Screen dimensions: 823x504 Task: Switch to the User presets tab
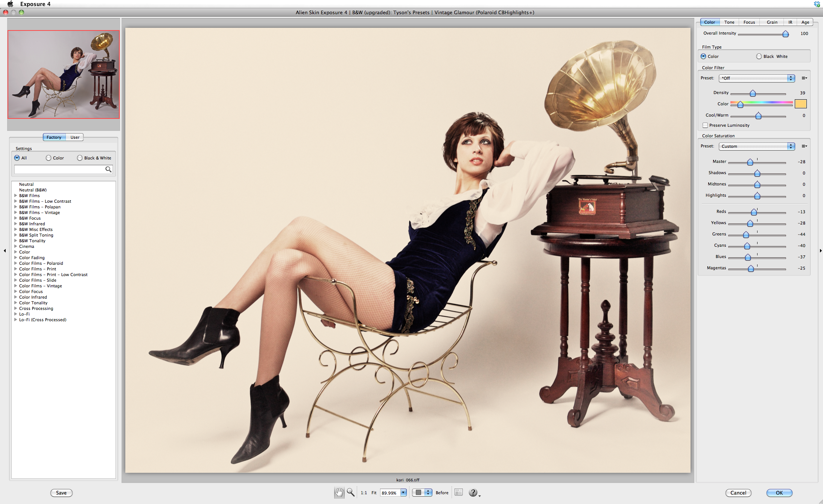75,137
